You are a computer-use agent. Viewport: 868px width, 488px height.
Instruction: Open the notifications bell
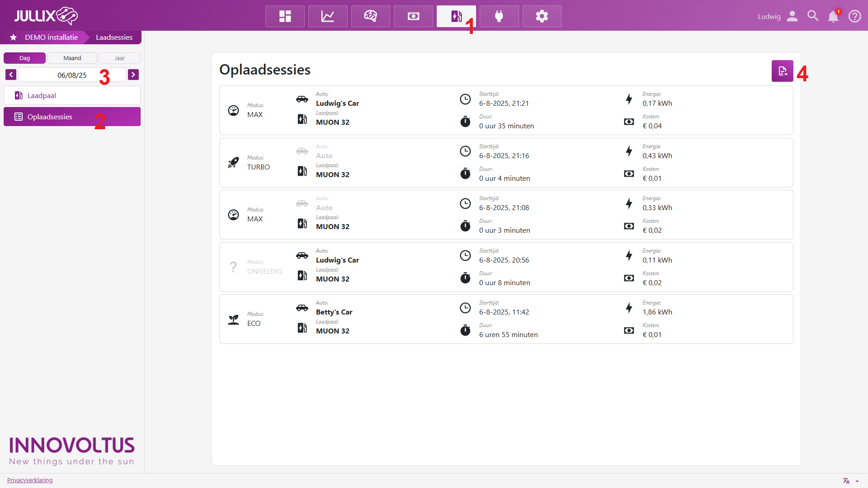833,16
